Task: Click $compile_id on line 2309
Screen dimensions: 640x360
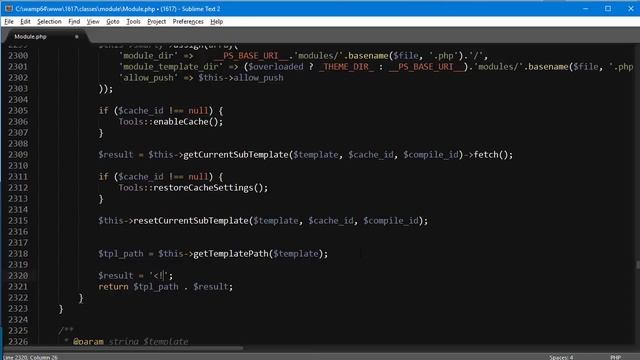Action: tap(431, 155)
